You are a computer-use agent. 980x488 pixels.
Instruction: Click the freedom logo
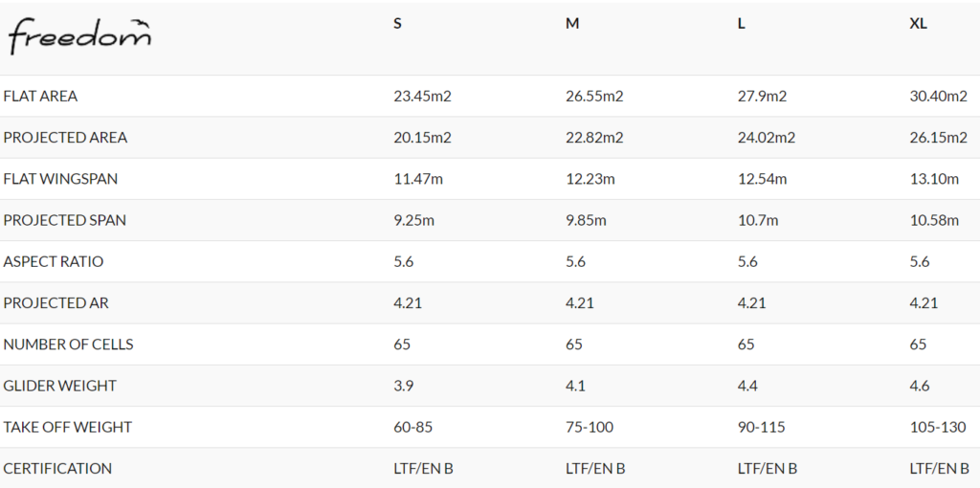(x=79, y=36)
